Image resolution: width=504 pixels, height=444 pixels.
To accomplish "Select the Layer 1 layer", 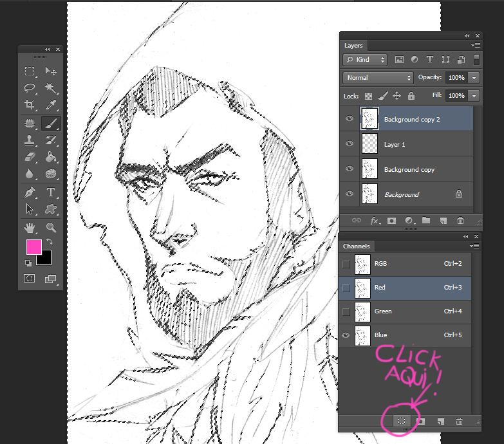I will click(412, 145).
